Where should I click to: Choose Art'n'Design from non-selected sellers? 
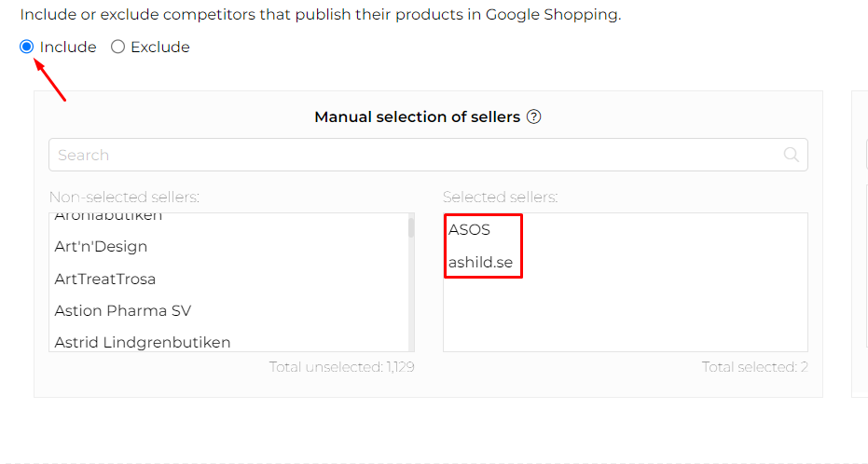[x=101, y=247]
